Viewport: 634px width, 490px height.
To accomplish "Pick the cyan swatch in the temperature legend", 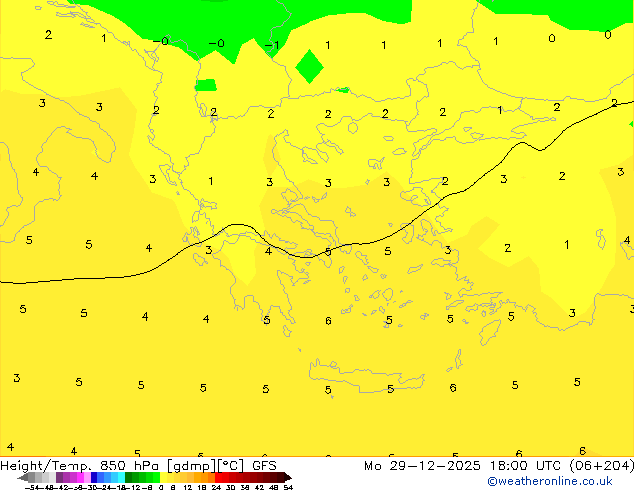I will pos(121,477).
